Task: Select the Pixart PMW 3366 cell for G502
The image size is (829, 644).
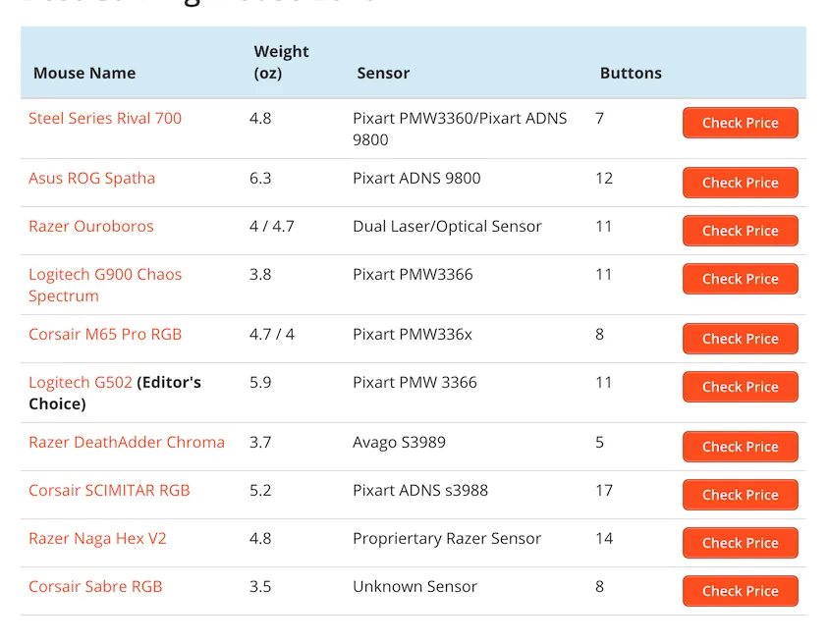Action: point(414,382)
